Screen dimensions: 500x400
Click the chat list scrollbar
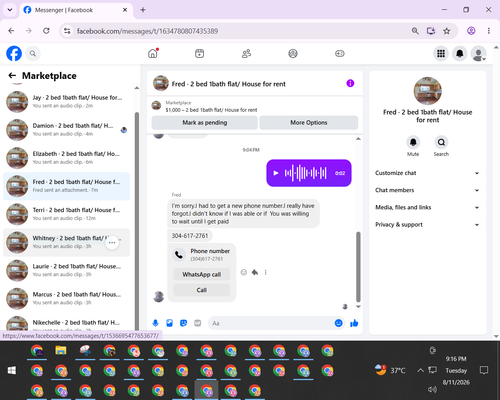pyautogui.click(x=137, y=220)
